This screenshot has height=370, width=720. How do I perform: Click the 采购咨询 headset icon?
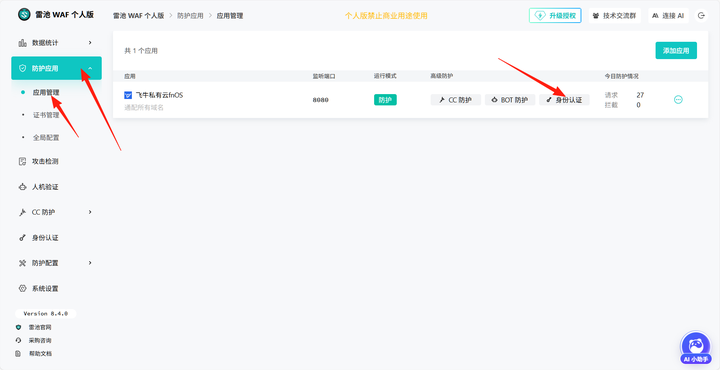[18, 341]
